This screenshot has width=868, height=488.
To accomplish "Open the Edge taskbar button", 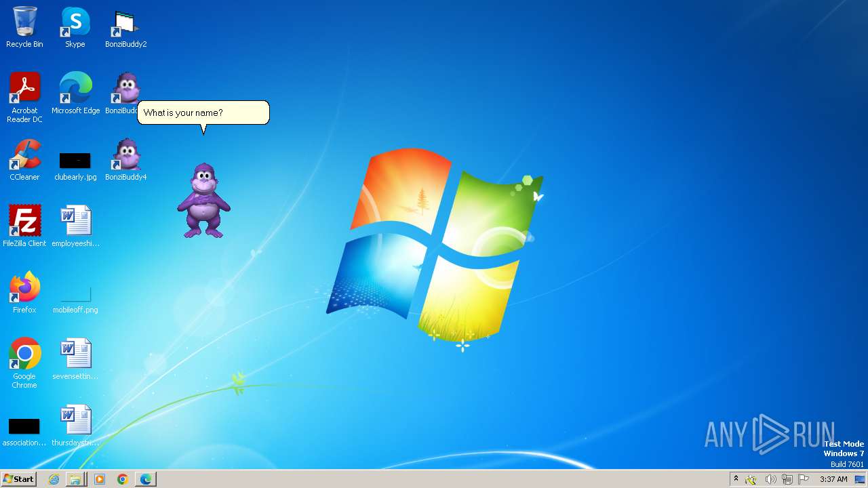I will [146, 479].
